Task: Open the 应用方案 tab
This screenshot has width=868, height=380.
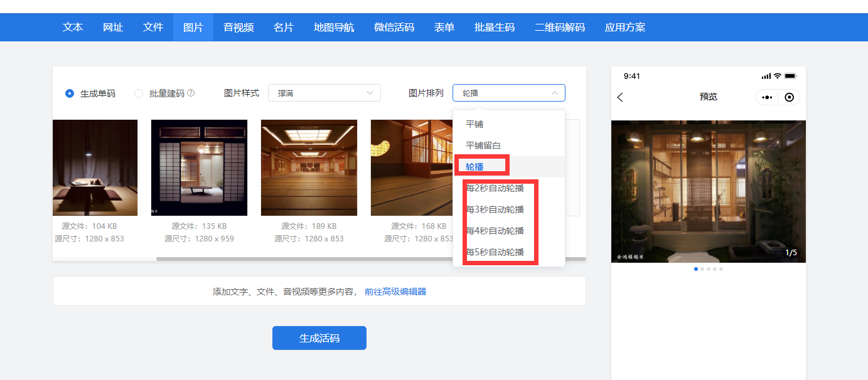Action: (625, 28)
